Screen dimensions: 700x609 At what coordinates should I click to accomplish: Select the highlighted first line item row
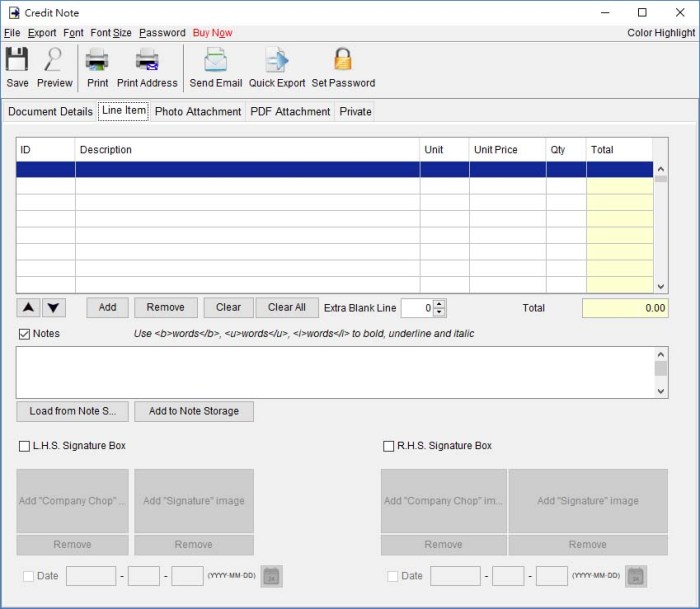(x=334, y=170)
